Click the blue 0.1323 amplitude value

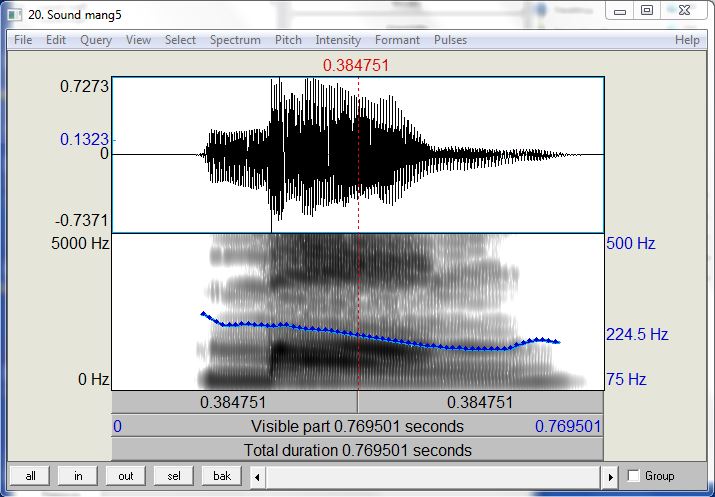tap(84, 139)
